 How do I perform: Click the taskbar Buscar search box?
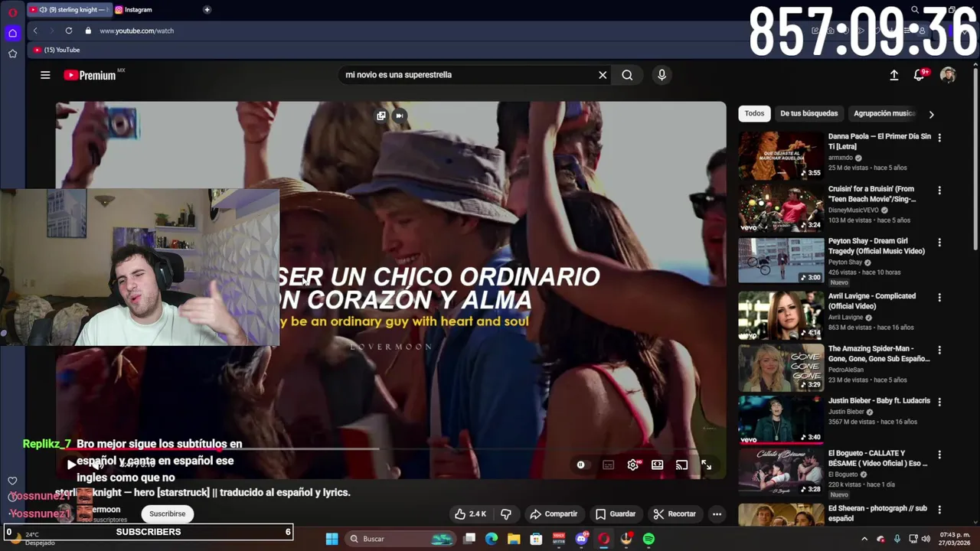coord(400,539)
